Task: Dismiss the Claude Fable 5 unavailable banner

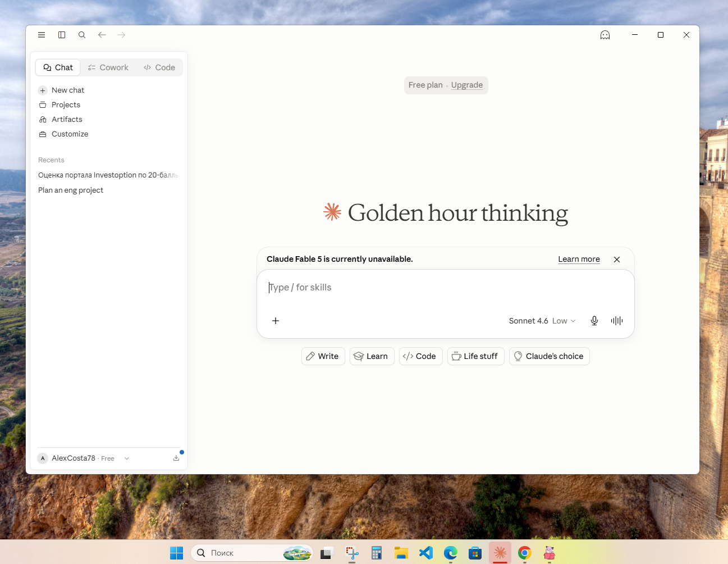Action: (617, 259)
